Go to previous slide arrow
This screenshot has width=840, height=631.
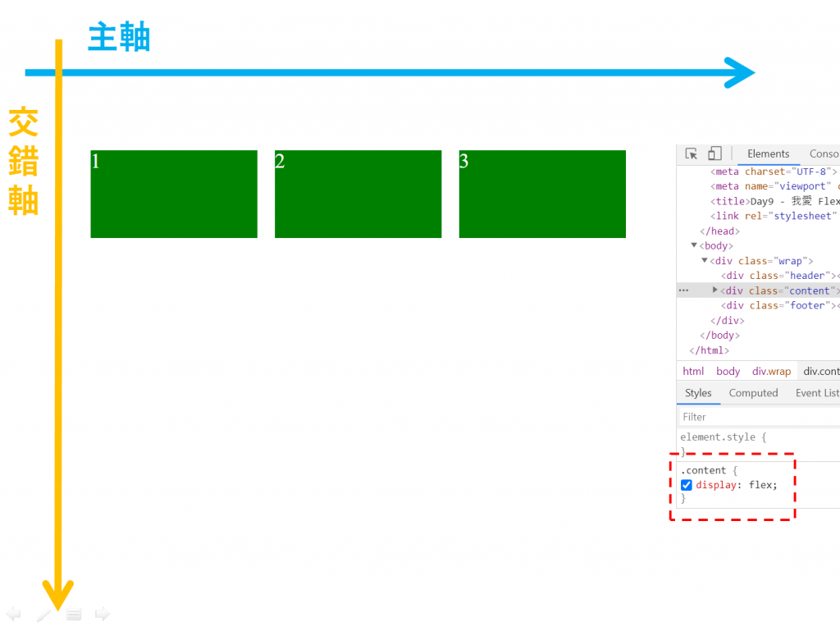[x=14, y=614]
